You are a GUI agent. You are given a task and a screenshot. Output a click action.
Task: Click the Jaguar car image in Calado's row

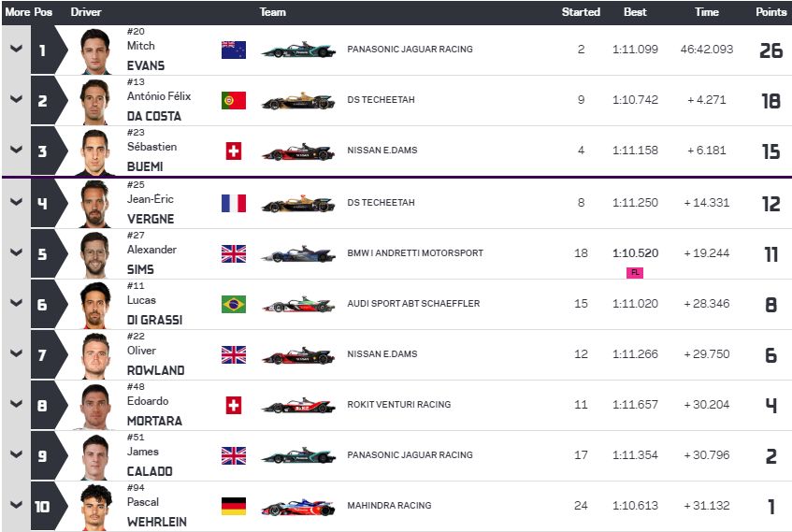coord(298,455)
